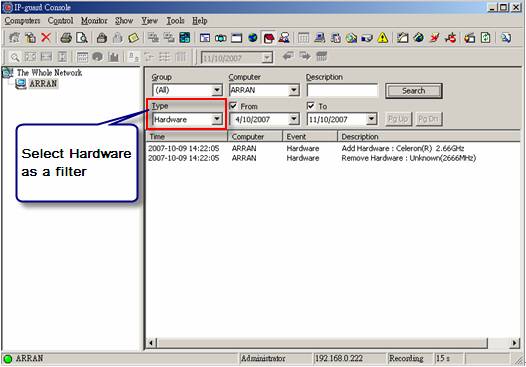
Task: Click the magnifier search icon on second toolbar
Action: point(14,57)
